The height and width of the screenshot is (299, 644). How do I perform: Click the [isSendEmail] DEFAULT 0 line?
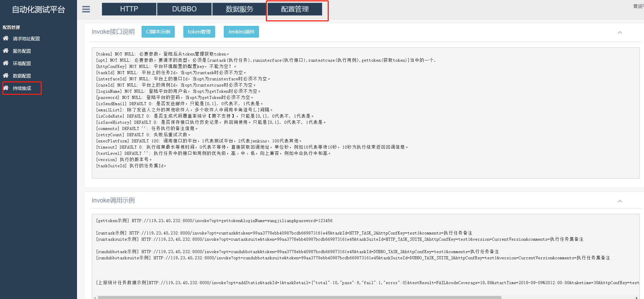[x=180, y=104]
